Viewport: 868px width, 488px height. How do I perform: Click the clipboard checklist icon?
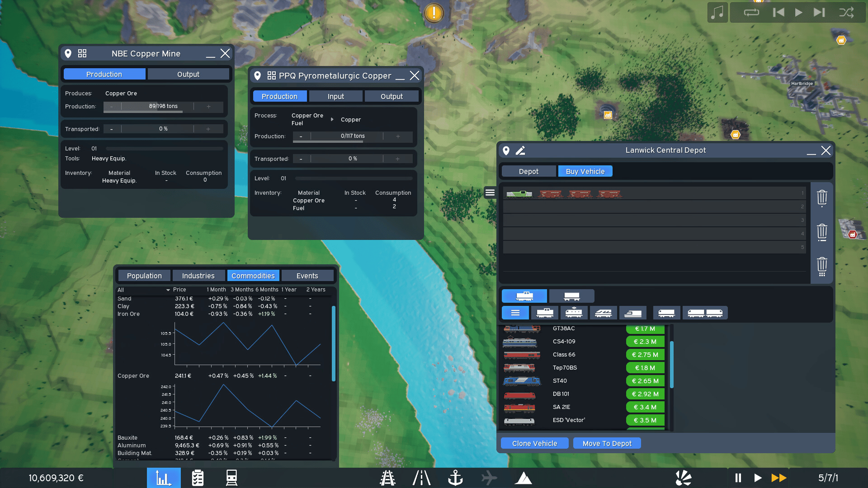198,478
